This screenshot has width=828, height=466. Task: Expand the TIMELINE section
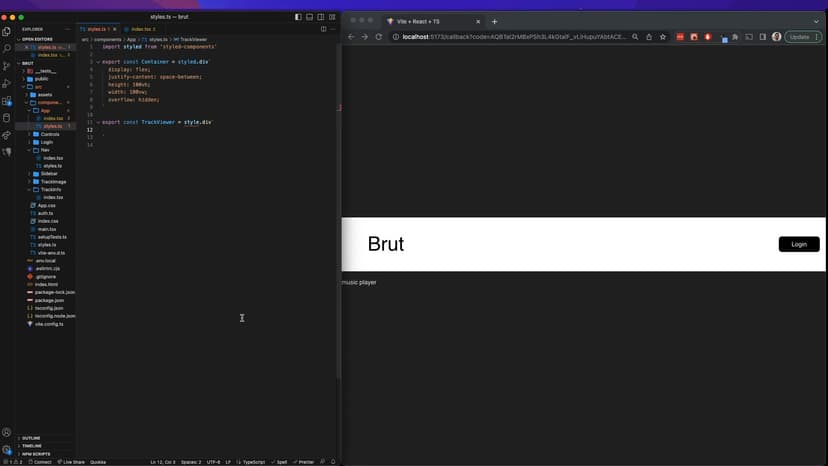32,446
